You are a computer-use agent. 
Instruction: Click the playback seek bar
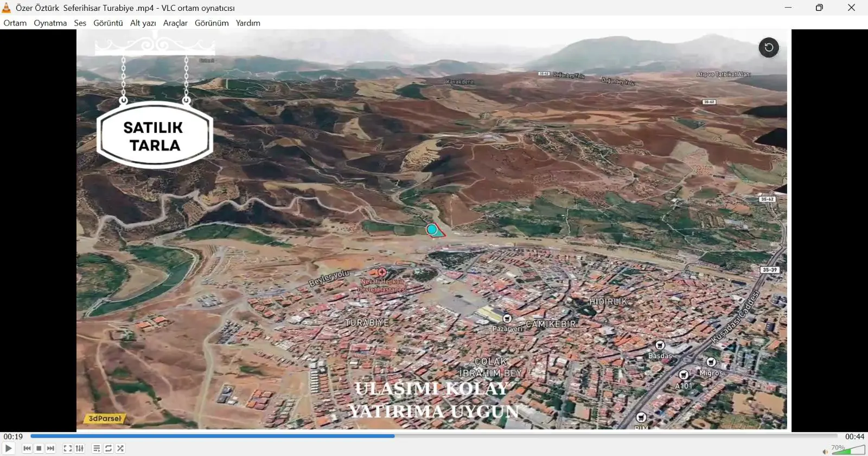434,436
